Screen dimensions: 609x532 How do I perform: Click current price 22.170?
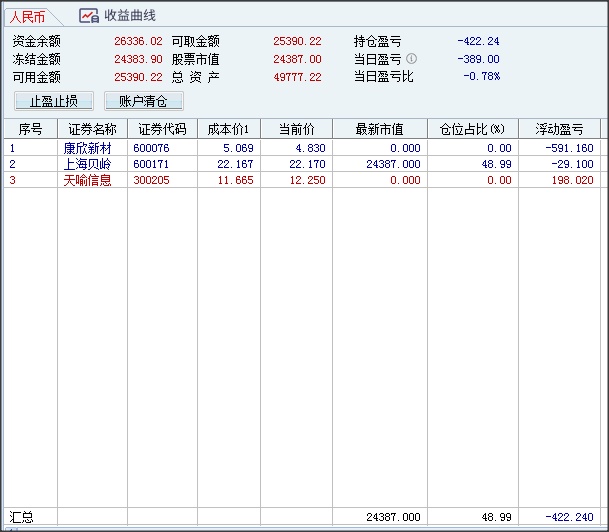coord(307,164)
